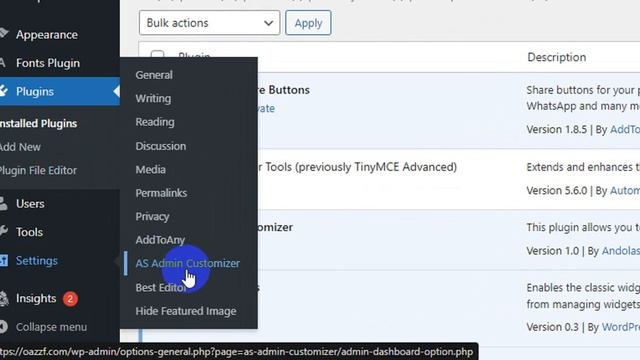
Task: Click the Description column header
Action: click(557, 57)
